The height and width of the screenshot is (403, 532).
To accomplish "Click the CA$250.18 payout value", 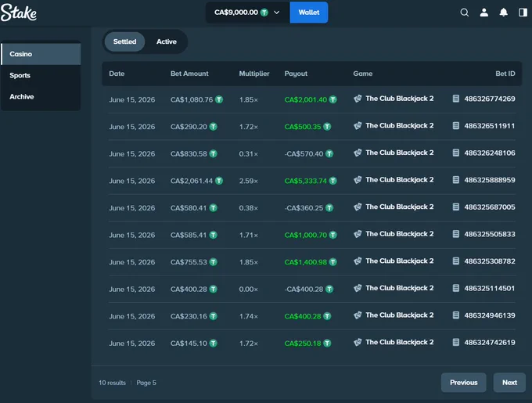I will coord(303,344).
